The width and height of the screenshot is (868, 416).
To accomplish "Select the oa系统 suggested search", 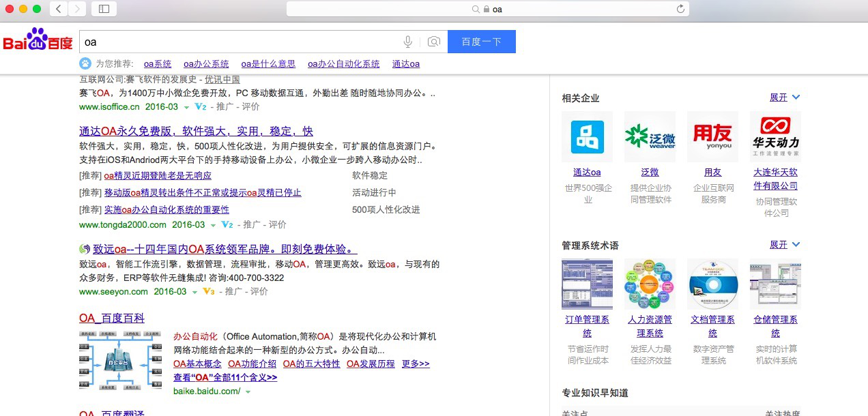I will point(157,63).
